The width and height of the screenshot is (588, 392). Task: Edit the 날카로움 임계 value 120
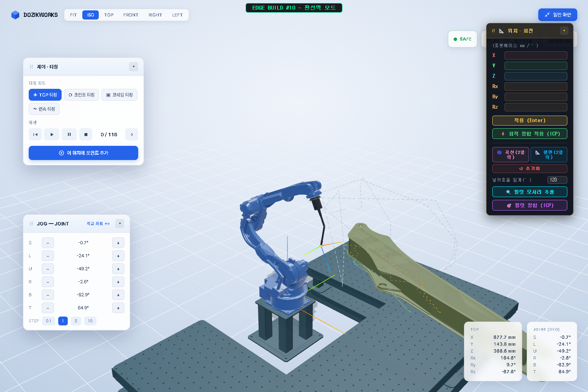click(557, 180)
